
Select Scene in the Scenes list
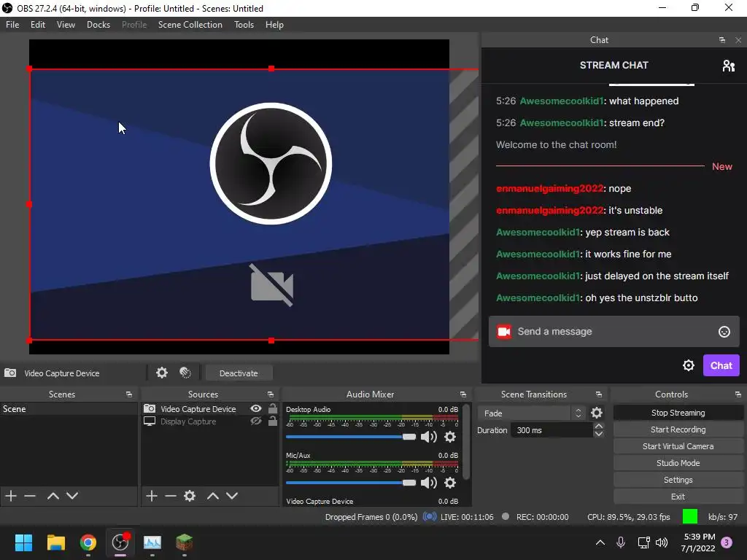click(x=69, y=409)
